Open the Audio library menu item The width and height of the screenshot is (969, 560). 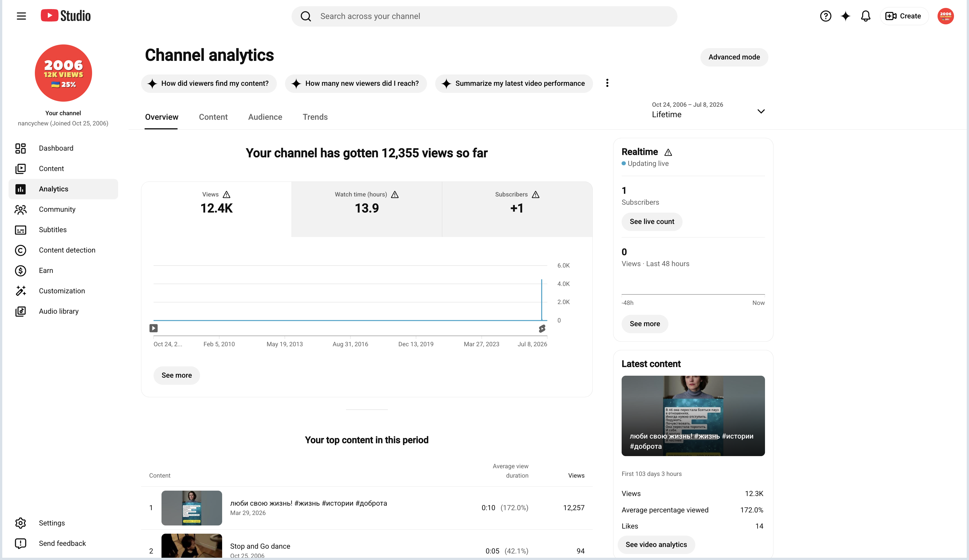tap(63, 311)
